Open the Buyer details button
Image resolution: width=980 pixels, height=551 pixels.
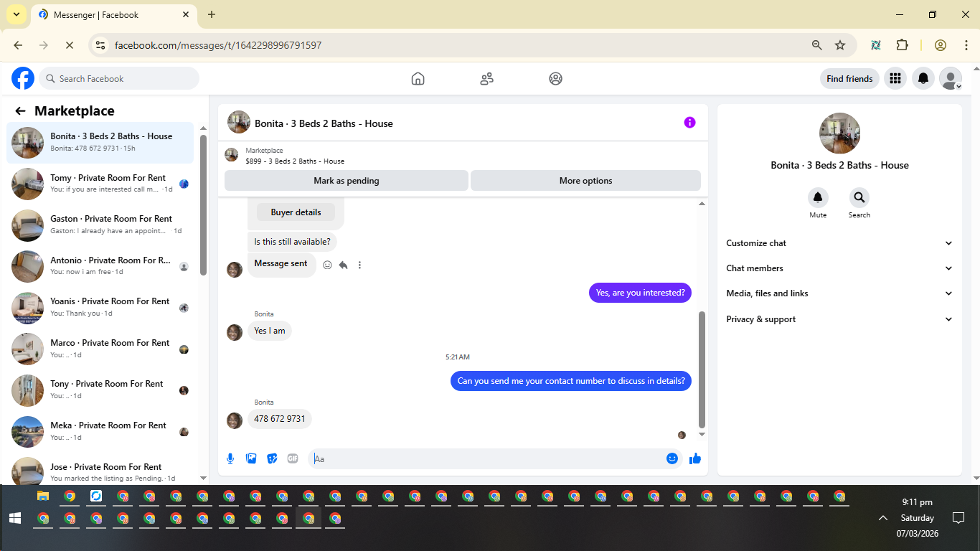[296, 212]
